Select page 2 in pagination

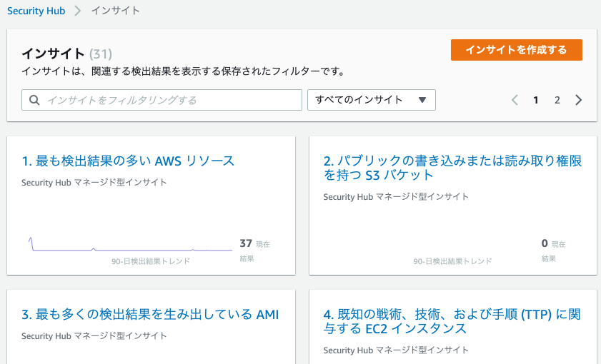[557, 101]
